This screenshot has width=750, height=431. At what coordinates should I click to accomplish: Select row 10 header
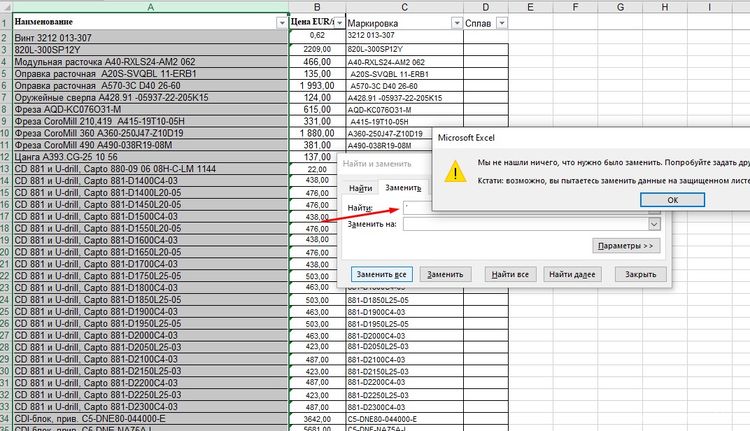pyautogui.click(x=6, y=133)
